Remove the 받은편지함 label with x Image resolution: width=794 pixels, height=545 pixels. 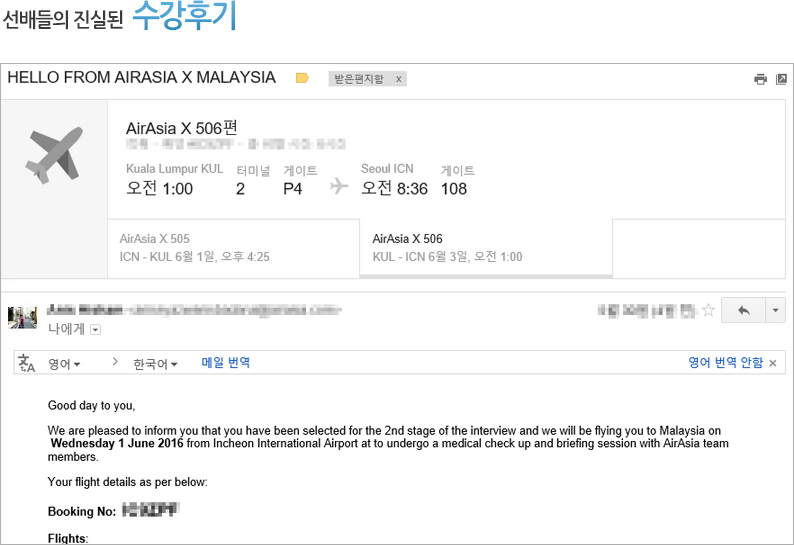click(399, 79)
